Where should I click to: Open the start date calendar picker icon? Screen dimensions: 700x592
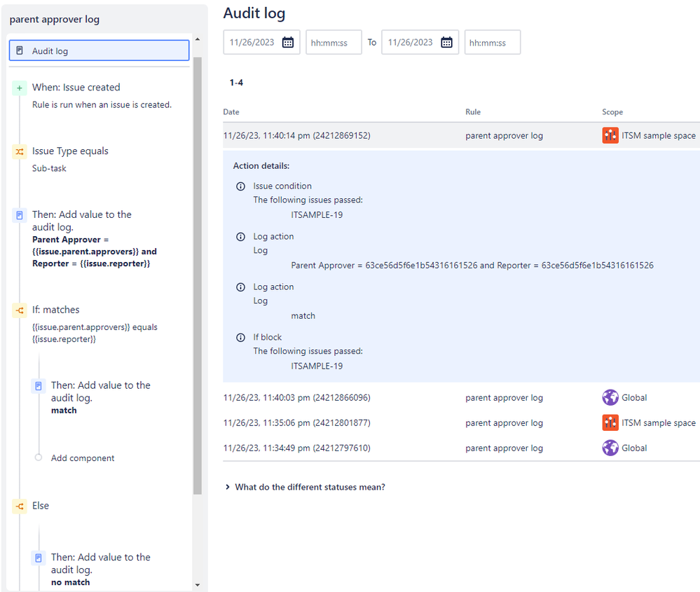click(288, 43)
